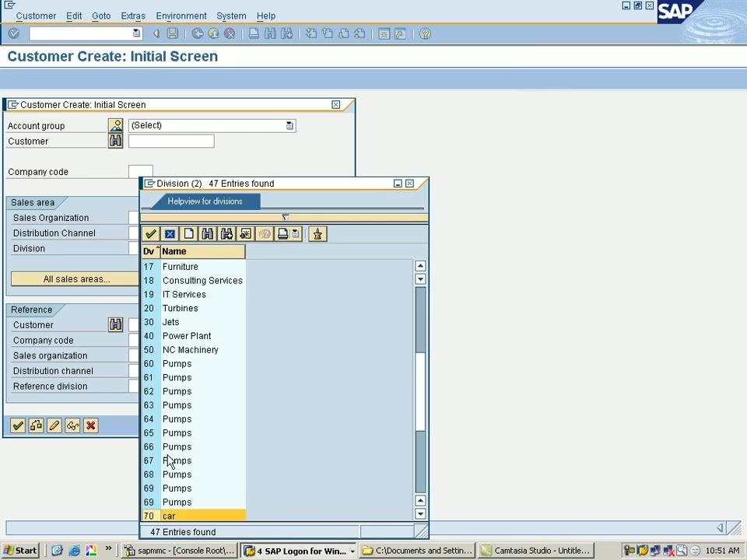Select division 70 car

(194, 516)
